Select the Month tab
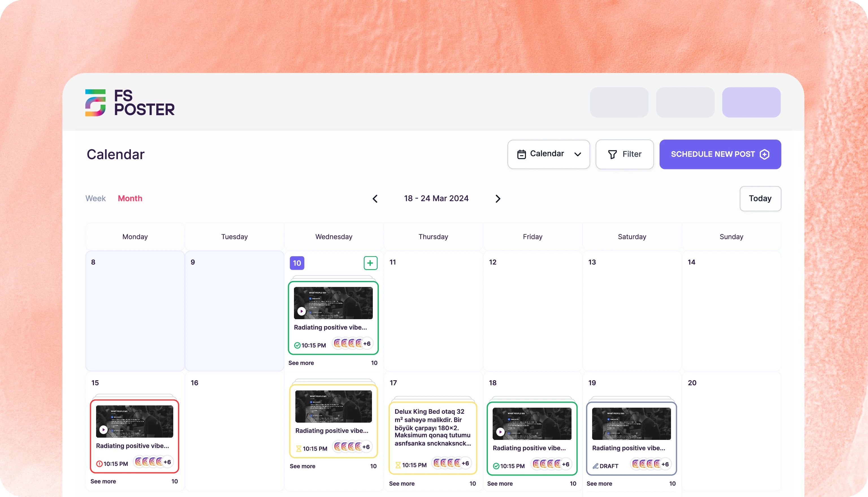This screenshot has width=868, height=497. 130,198
